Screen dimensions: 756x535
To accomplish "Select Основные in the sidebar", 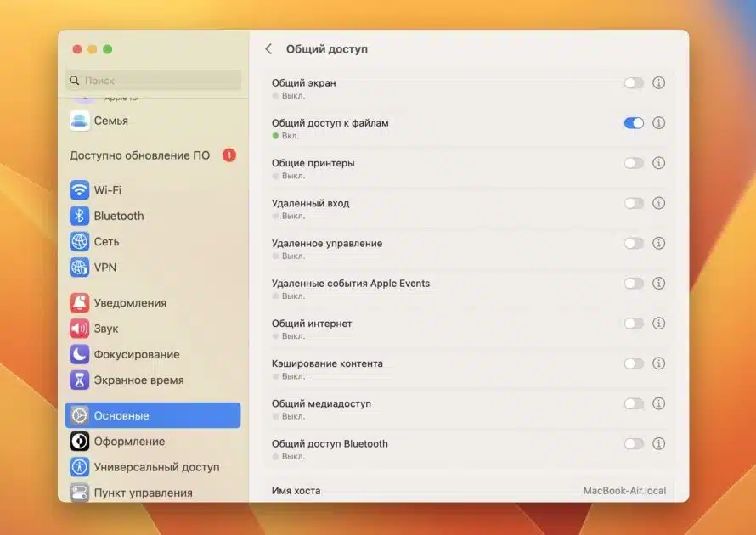I will click(80, 415).
